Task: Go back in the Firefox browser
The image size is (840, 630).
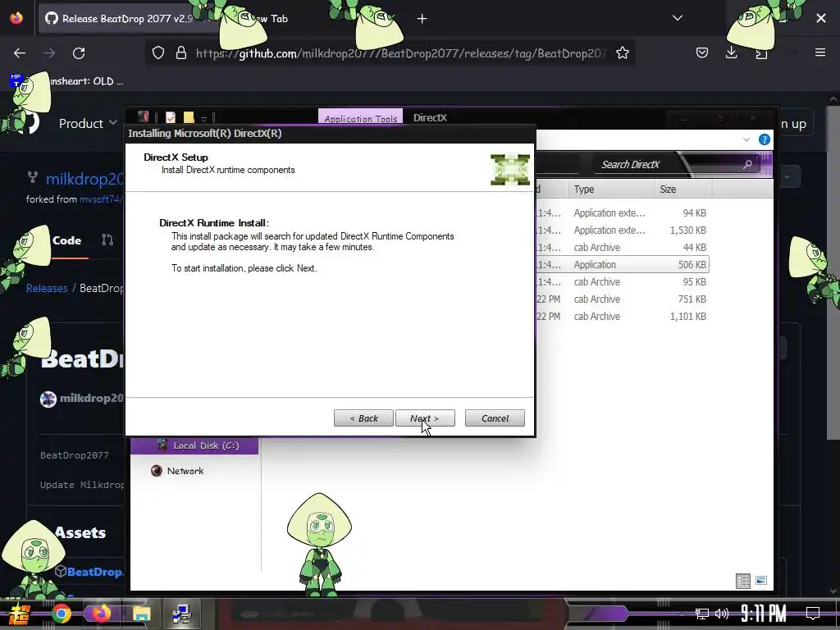Action: pos(20,53)
